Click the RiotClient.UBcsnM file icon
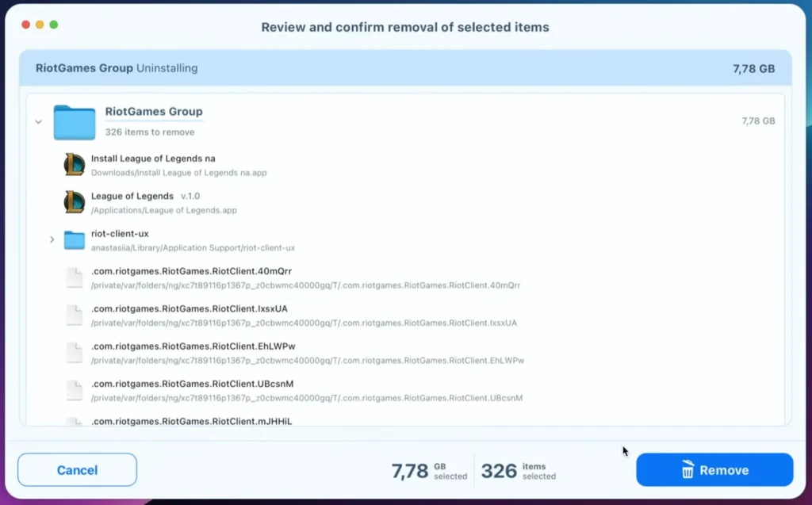This screenshot has height=505, width=812. (75, 390)
